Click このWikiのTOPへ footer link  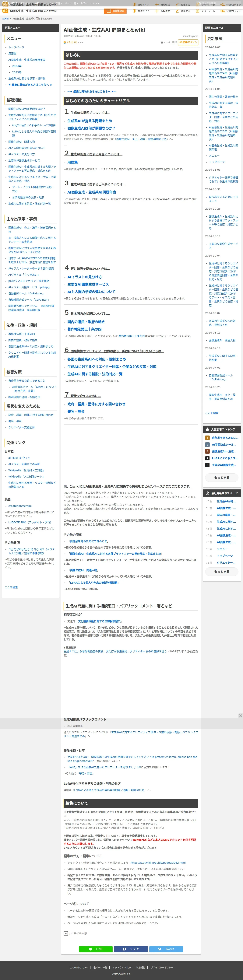79,968
